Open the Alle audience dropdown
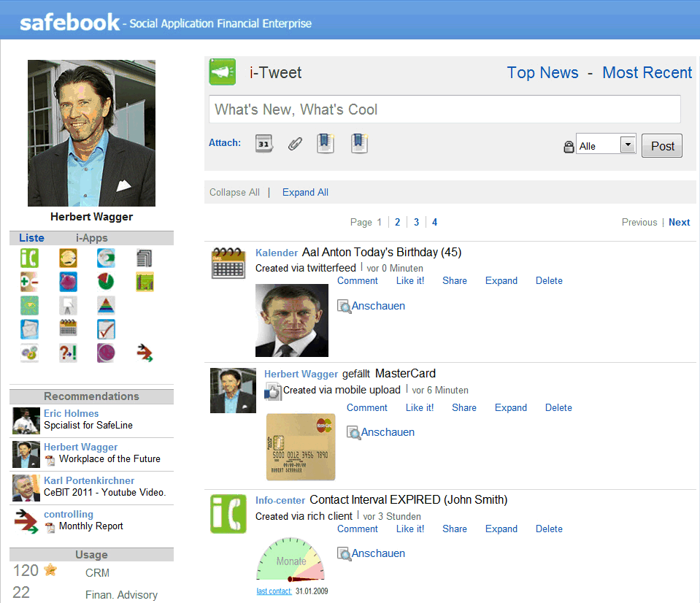The height and width of the screenshot is (603, 700). pos(606,145)
